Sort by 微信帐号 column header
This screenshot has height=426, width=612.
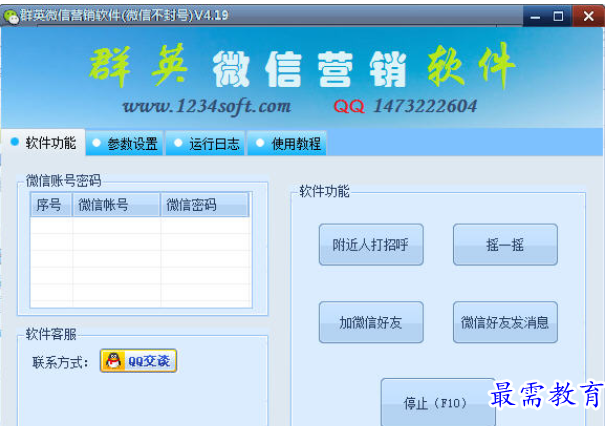(116, 205)
